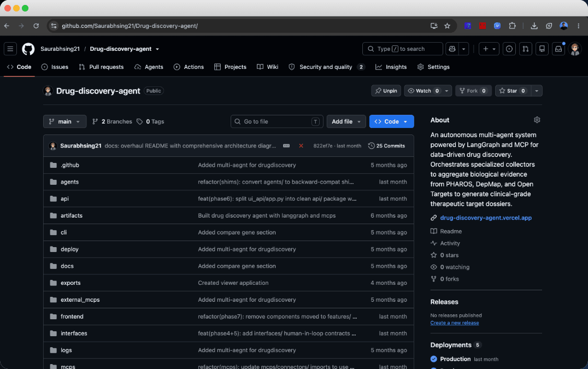The image size is (588, 369).
Task: Open the Agents tab
Action: (x=149, y=67)
